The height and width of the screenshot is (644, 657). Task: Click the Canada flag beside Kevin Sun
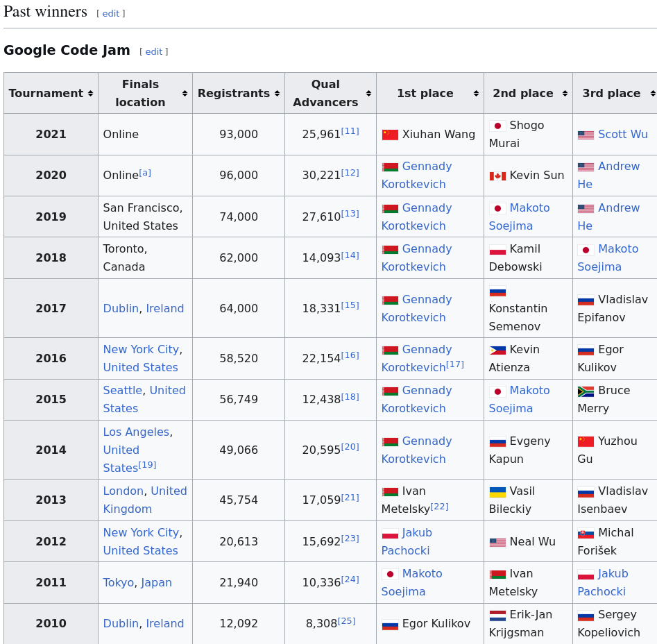tap(497, 176)
